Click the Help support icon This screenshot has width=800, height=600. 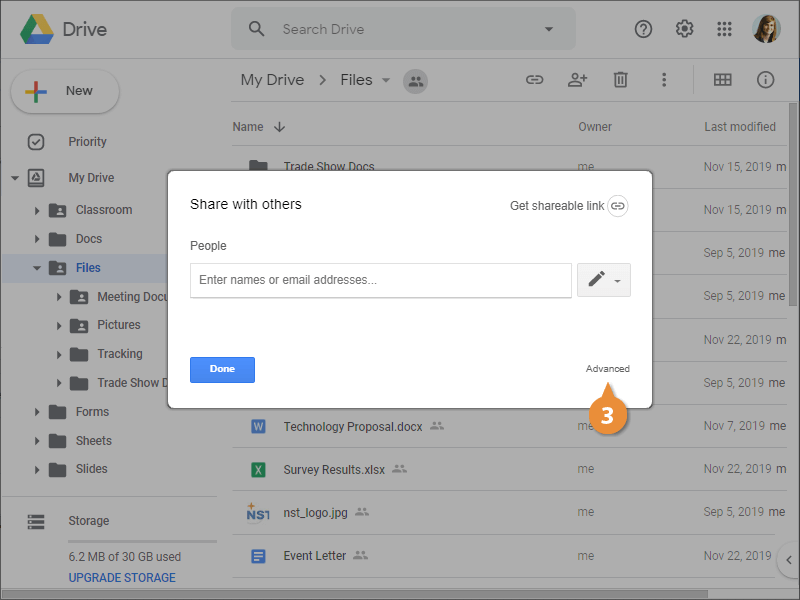pos(643,29)
